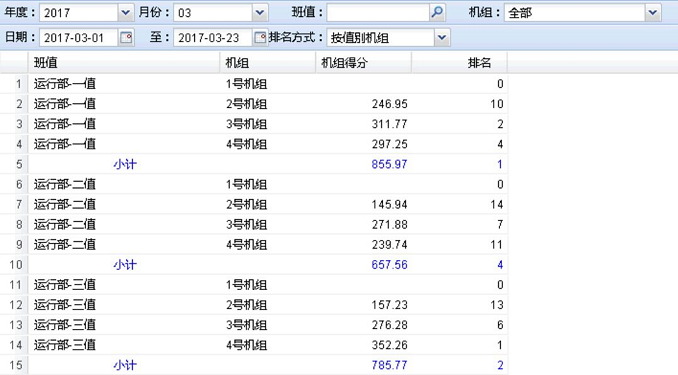Click rank value 10 in row 2

pyautogui.click(x=497, y=104)
